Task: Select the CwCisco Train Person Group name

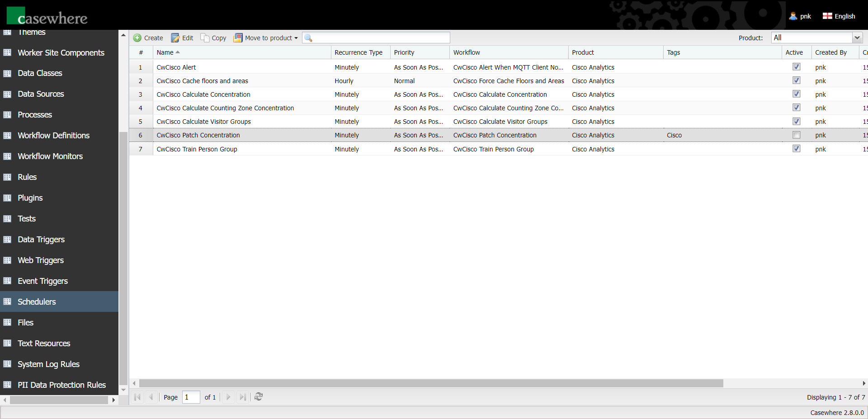Action: [x=197, y=149]
